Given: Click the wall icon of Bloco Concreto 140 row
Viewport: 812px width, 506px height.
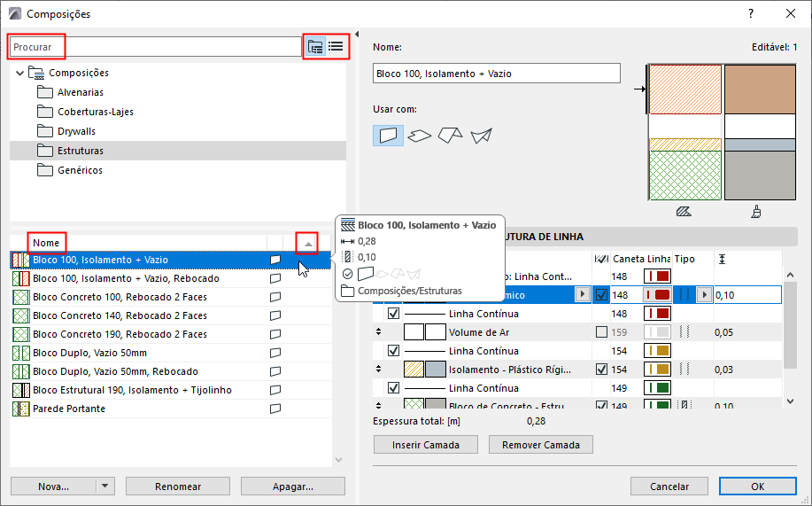Looking at the screenshot, I should 275,315.
